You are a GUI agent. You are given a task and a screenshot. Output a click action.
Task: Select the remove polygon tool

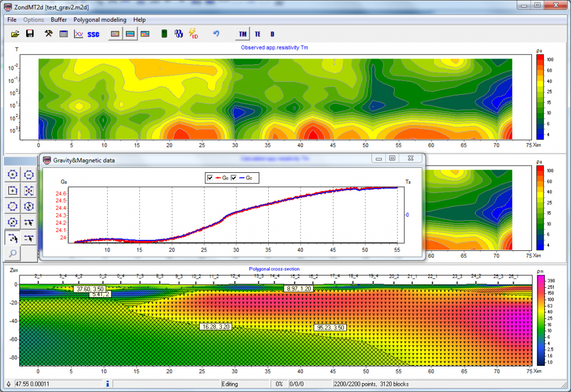tap(29, 175)
